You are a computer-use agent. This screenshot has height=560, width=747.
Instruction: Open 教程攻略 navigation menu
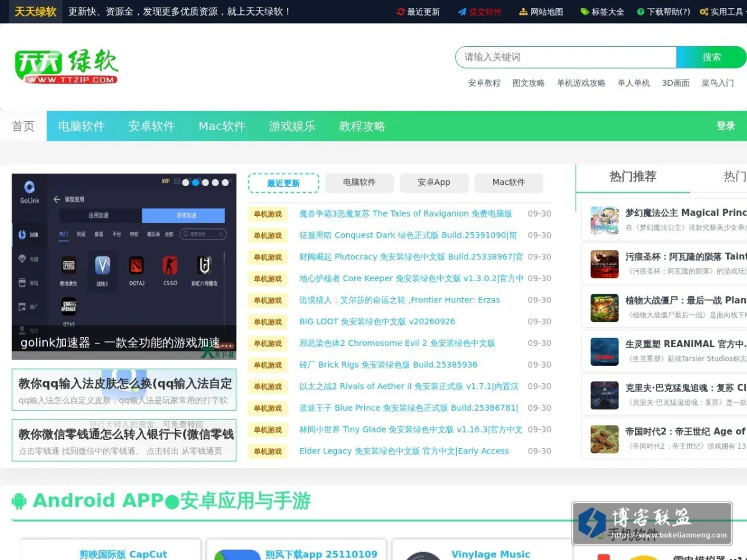pyautogui.click(x=362, y=126)
